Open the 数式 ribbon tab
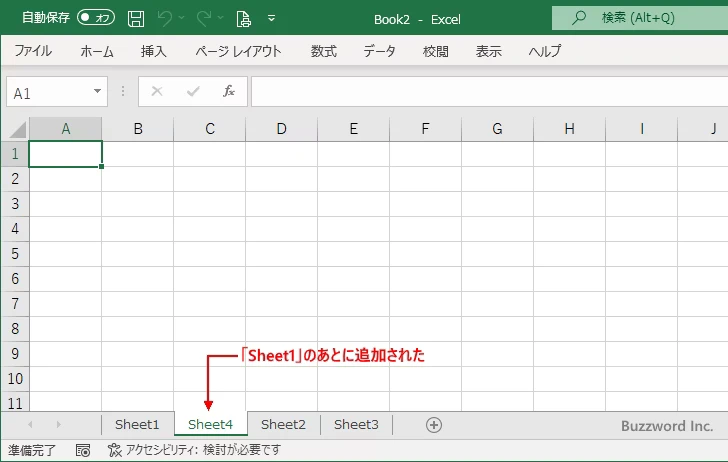This screenshot has width=728, height=462. pyautogui.click(x=324, y=51)
